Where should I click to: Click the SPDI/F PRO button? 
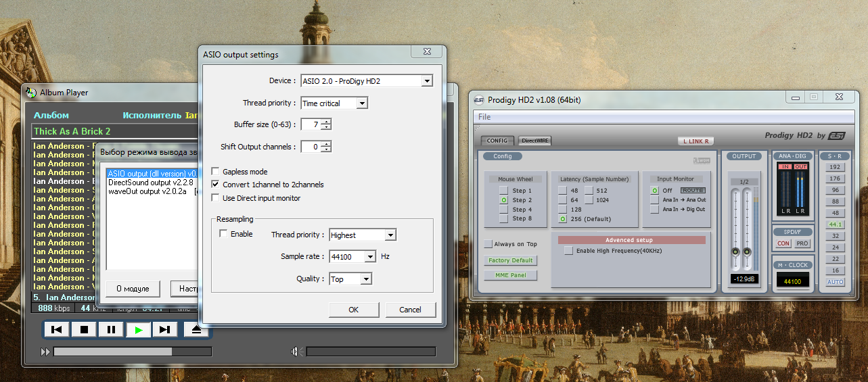pos(802,243)
